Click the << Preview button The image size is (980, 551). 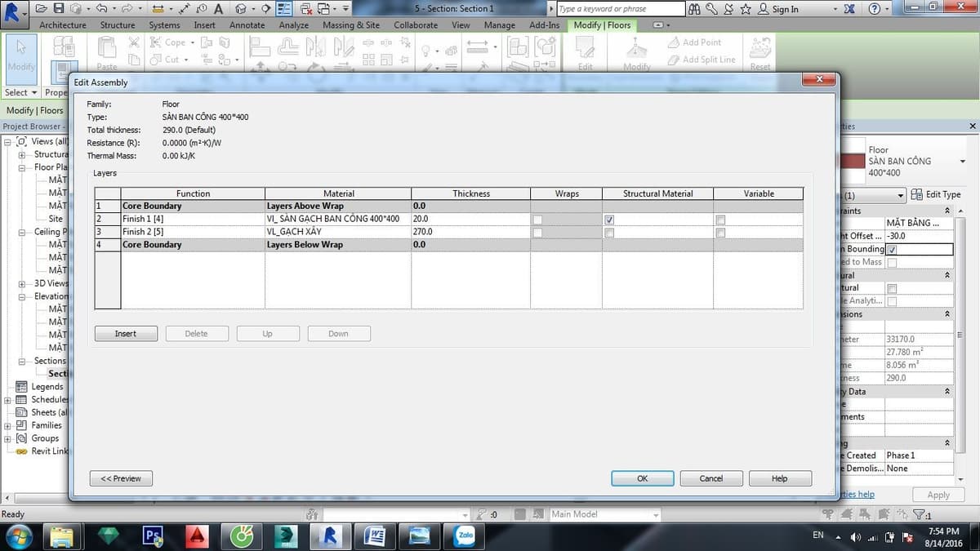121,478
